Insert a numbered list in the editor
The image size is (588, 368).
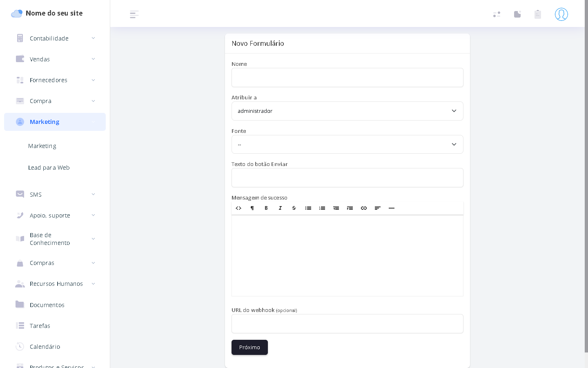pos(322,208)
